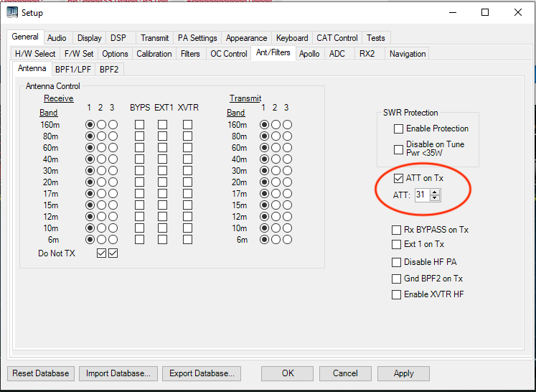Enable SWR Protection checkbox

[x=398, y=129]
